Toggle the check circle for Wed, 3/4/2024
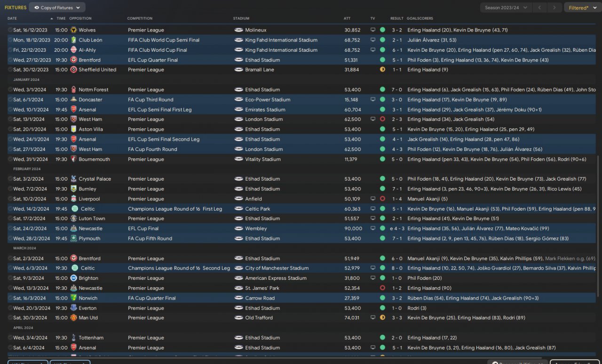The image size is (602, 364). 10,338
